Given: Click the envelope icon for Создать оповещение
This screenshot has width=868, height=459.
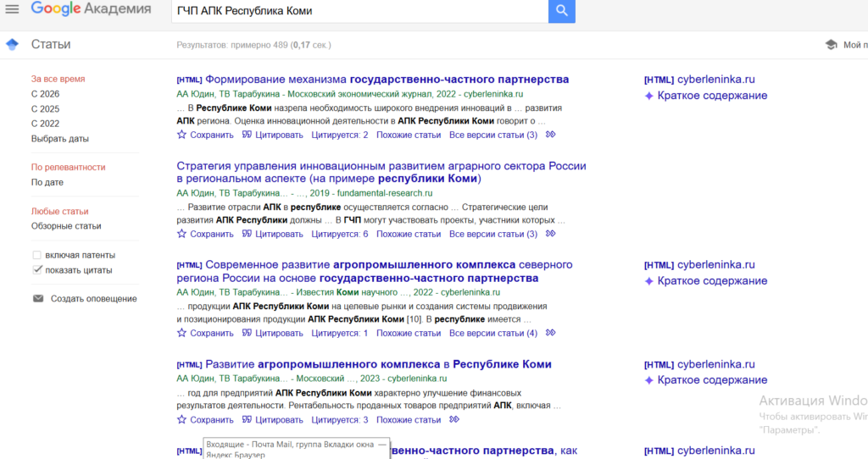Looking at the screenshot, I should (38, 299).
